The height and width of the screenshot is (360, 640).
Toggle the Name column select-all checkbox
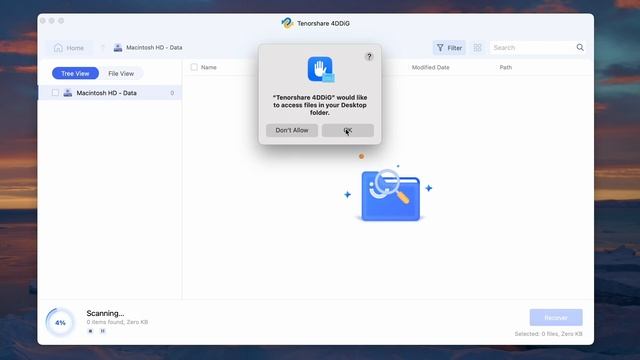194,67
